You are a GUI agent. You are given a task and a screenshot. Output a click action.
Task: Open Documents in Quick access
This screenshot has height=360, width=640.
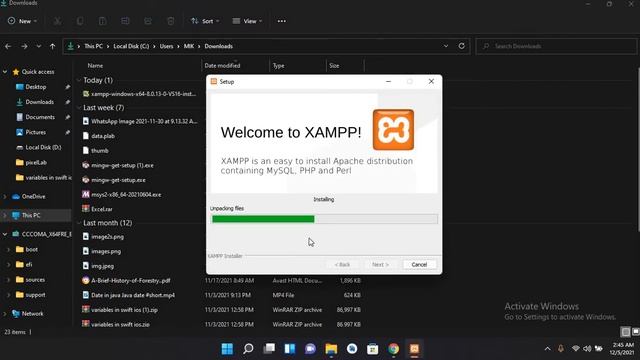click(x=40, y=117)
